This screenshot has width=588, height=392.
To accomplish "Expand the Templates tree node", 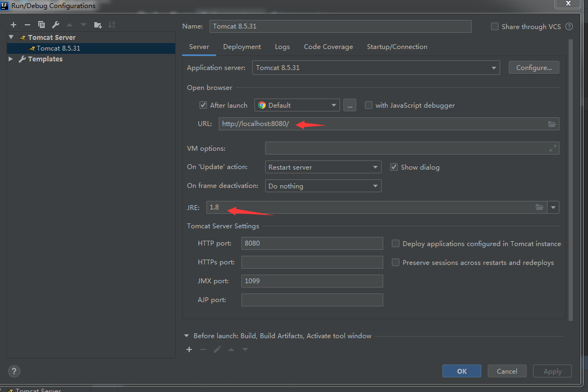I will (x=10, y=59).
